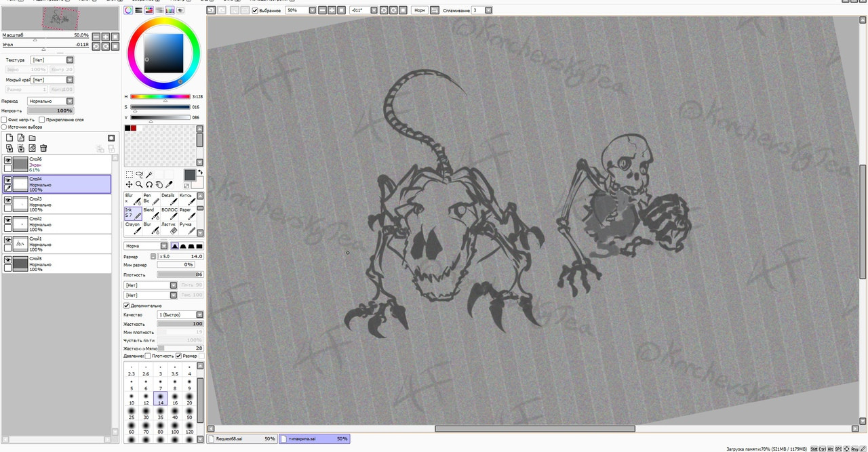Screen dimensions: 868x452
Task: Open the Норма brush mode dropdown
Action: pyautogui.click(x=146, y=246)
